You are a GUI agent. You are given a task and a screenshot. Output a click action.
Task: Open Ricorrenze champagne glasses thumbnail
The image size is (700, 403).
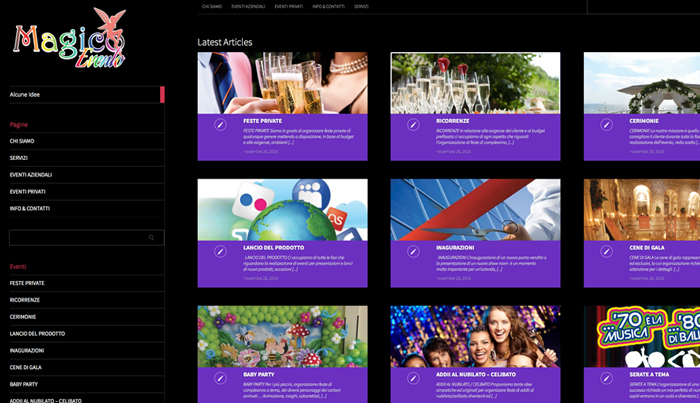(x=475, y=83)
